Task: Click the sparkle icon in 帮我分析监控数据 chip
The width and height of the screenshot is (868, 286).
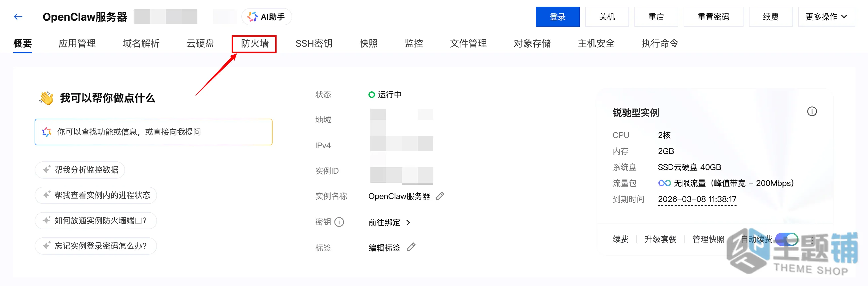Action: coord(47,170)
